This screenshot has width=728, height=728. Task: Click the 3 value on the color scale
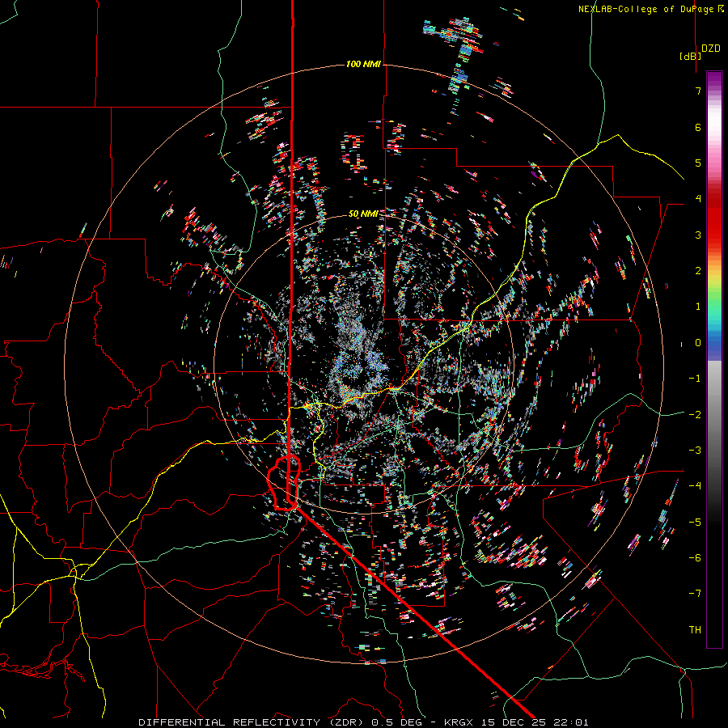[698, 235]
